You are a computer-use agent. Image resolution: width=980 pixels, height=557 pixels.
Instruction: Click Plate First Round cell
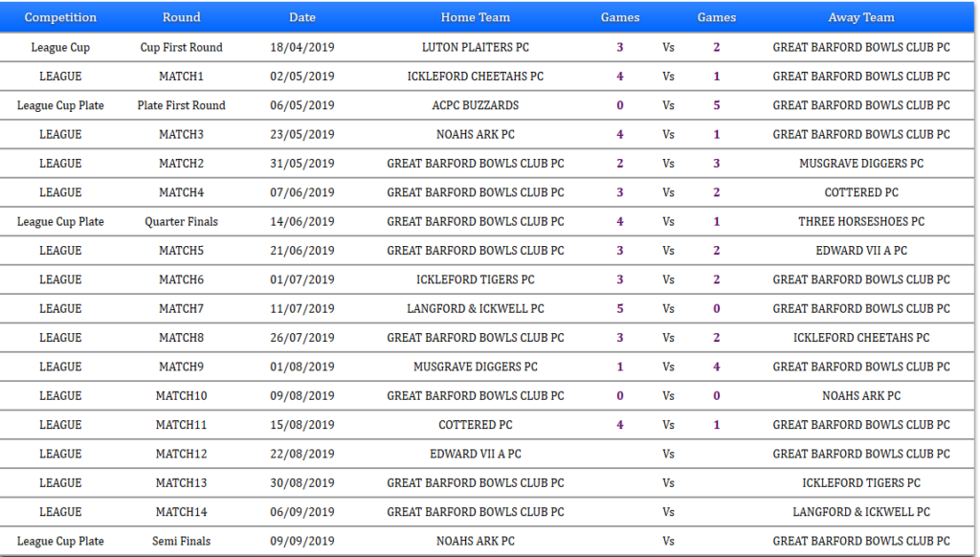[181, 105]
